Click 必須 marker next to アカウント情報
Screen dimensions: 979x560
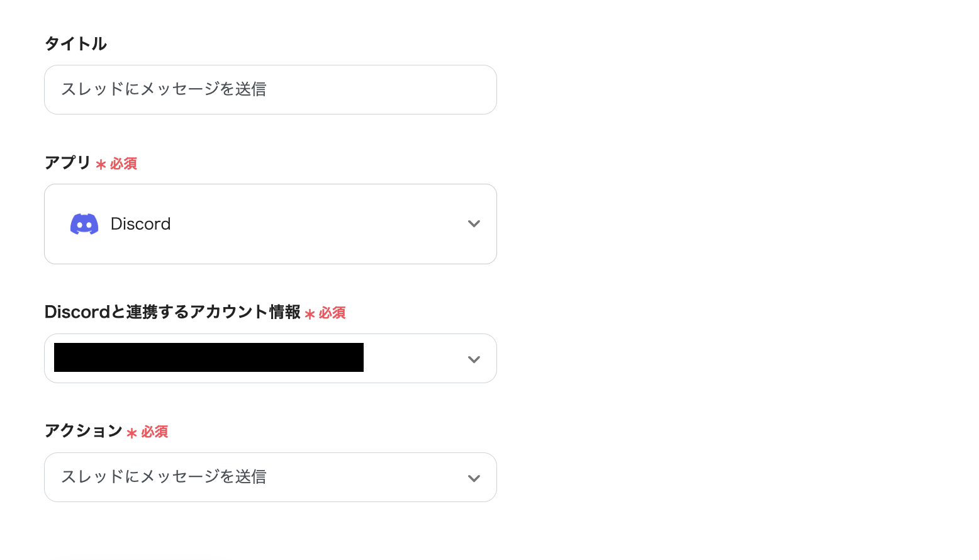[332, 313]
